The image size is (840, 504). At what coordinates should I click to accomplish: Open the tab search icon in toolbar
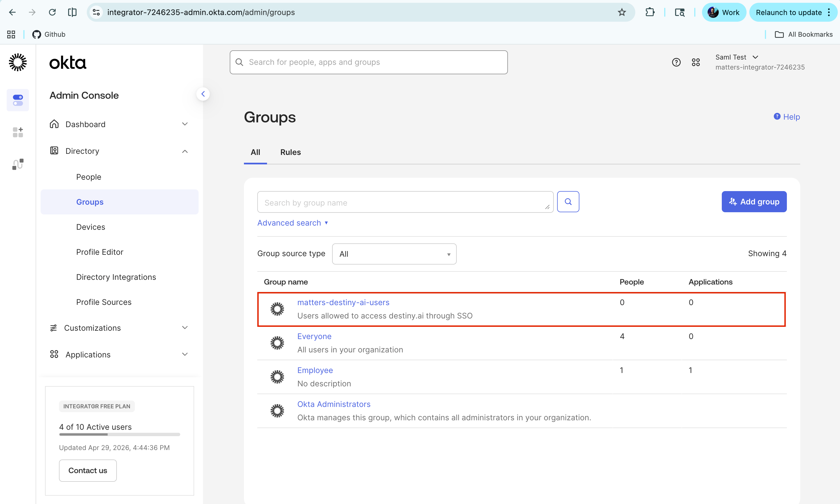click(680, 12)
